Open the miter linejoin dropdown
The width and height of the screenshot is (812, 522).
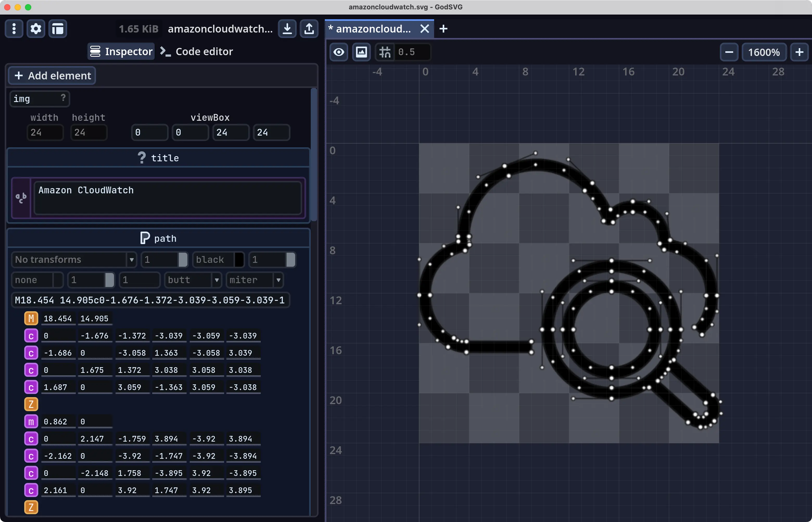[278, 280]
